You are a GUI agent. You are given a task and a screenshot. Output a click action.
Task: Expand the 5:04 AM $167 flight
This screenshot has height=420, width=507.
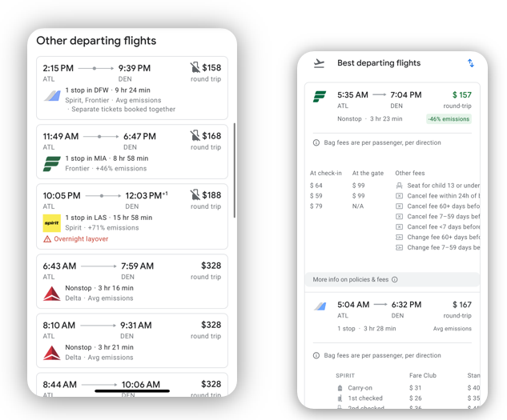[x=392, y=316]
